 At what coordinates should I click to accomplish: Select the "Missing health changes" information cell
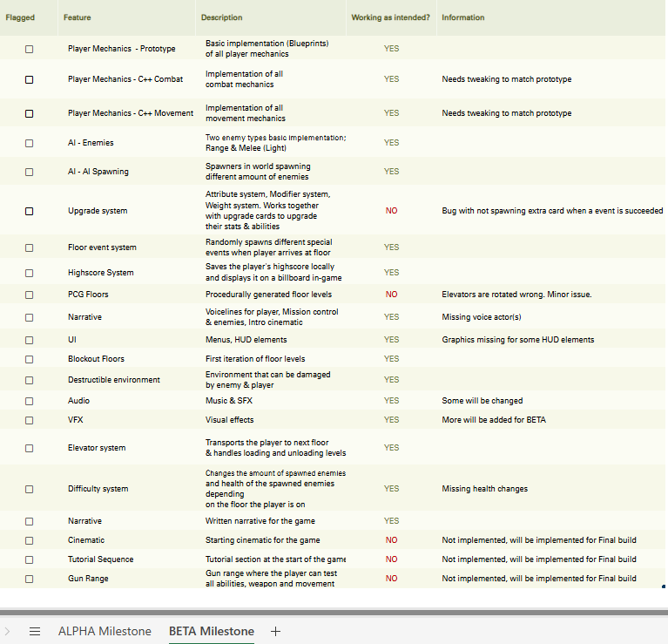[484, 489]
